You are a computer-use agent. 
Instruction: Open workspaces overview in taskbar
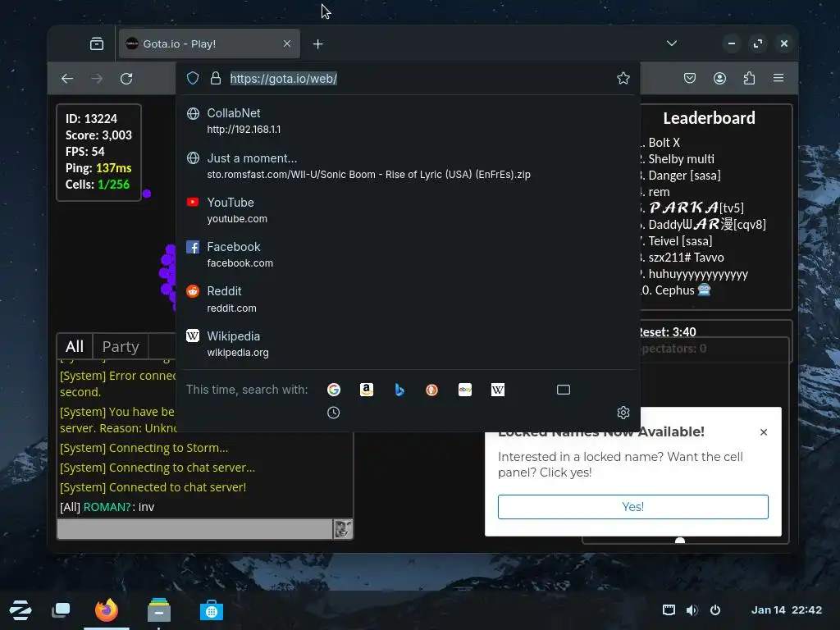point(61,609)
